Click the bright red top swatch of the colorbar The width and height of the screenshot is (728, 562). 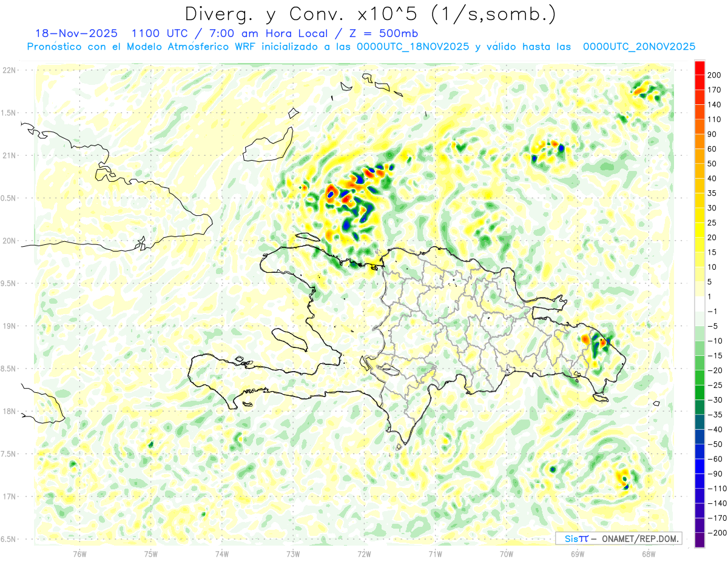(x=699, y=67)
